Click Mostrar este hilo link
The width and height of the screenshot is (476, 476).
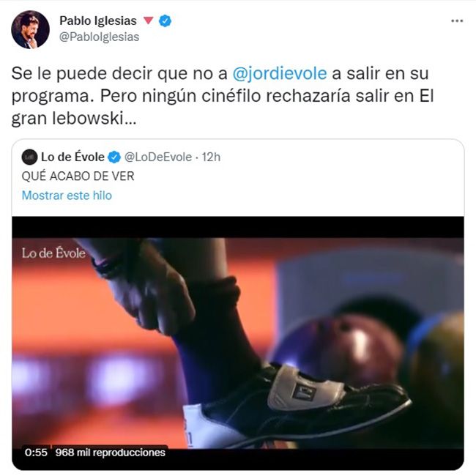[67, 196]
